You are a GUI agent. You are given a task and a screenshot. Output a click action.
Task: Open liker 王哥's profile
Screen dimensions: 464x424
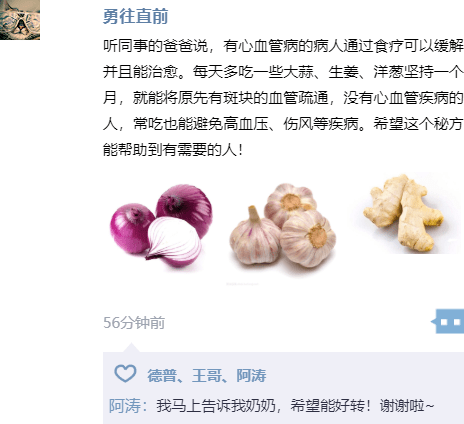coord(207,376)
